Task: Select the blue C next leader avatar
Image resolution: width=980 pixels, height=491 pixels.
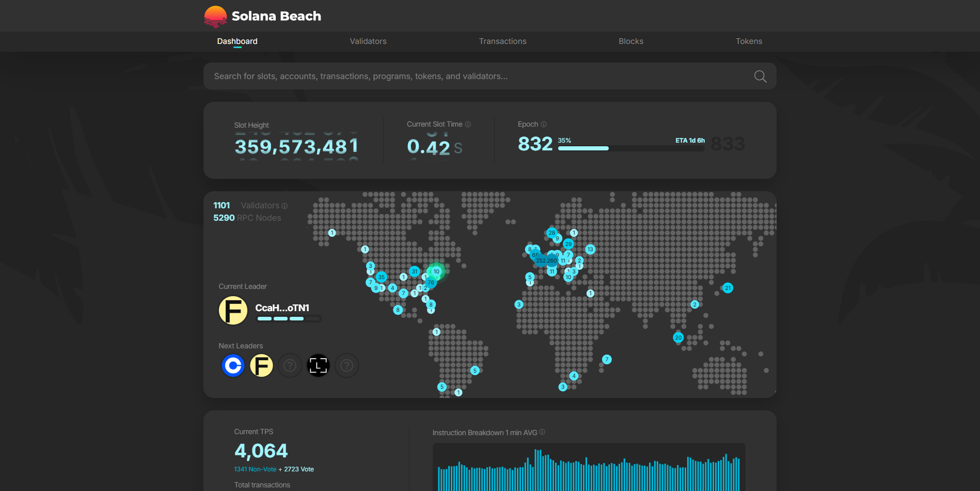Action: coord(233,366)
